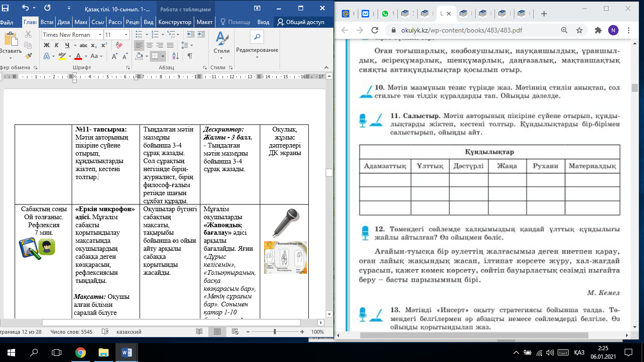644x362 pixels.
Task: Clear all formatting with the eraser icon
Action: tap(119, 45)
